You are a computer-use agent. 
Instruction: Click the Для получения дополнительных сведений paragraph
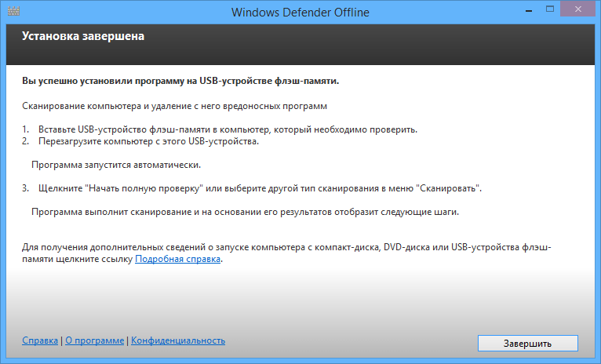pyautogui.click(x=286, y=253)
